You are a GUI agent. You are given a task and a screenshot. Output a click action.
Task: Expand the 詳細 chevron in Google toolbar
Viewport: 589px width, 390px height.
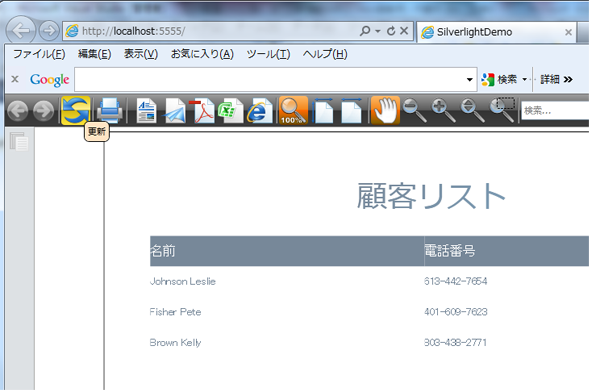point(568,79)
